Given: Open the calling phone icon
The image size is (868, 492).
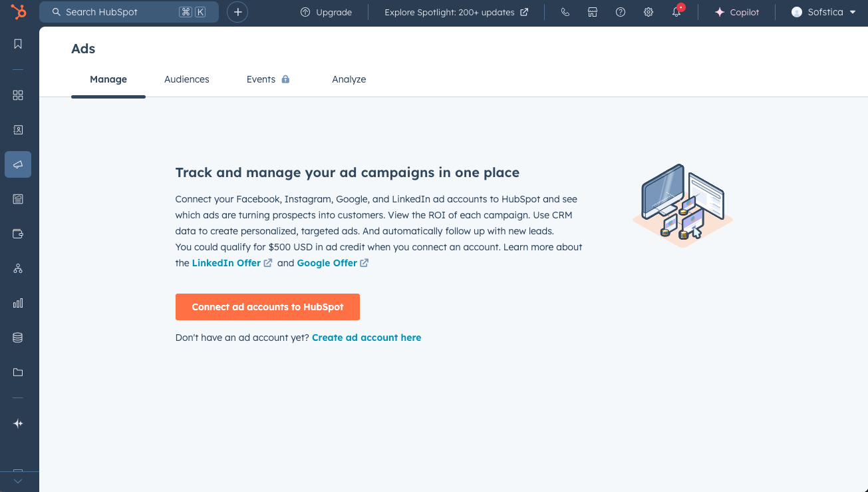Looking at the screenshot, I should point(565,12).
